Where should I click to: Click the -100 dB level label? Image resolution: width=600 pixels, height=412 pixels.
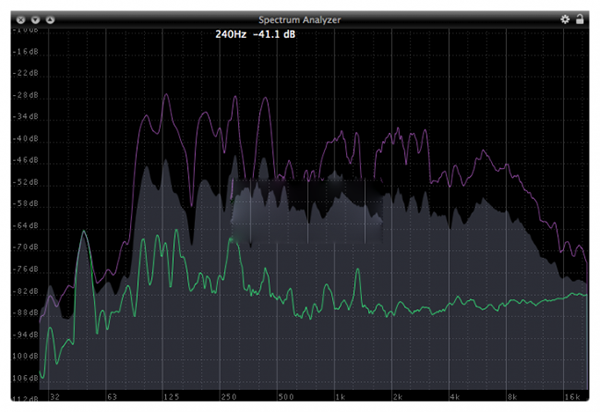[26, 357]
